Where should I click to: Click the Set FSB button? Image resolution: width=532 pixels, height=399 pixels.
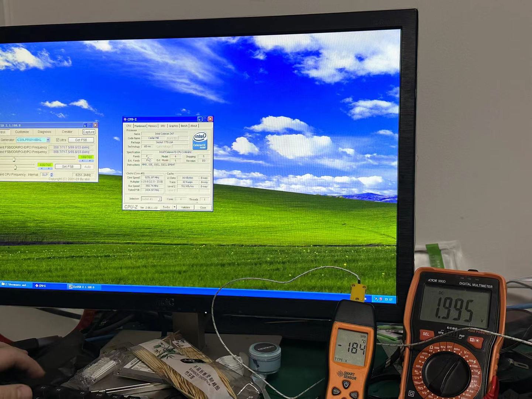click(68, 167)
